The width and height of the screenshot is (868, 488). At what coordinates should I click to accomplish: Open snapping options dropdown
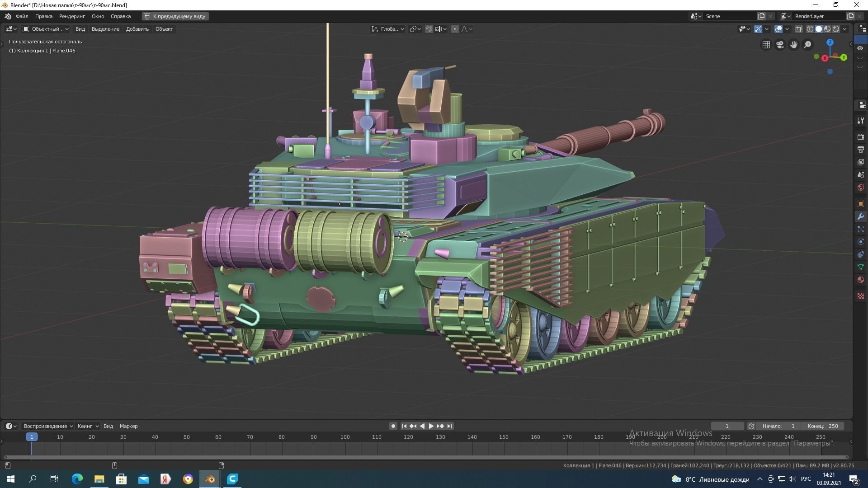pyautogui.click(x=441, y=29)
